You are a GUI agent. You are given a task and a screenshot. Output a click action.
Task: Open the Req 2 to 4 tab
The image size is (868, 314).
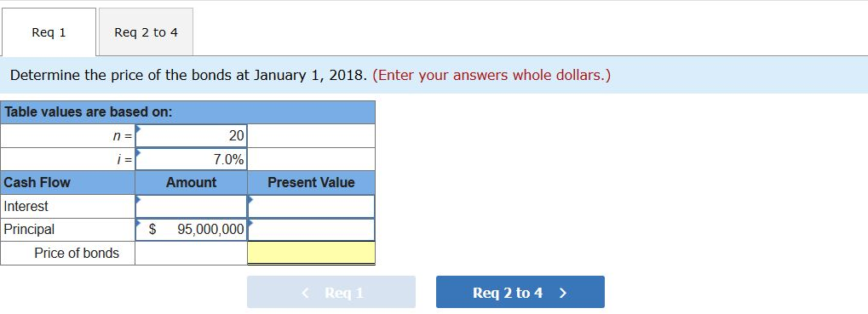click(x=147, y=32)
